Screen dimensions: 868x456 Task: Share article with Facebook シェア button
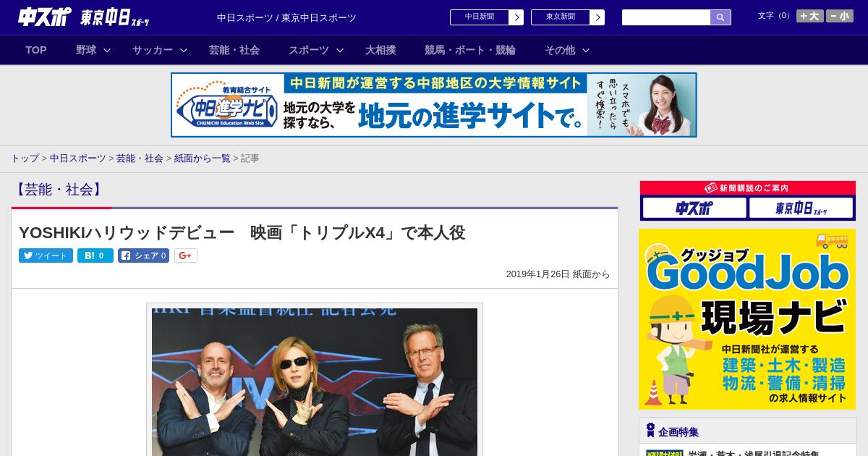tap(144, 256)
